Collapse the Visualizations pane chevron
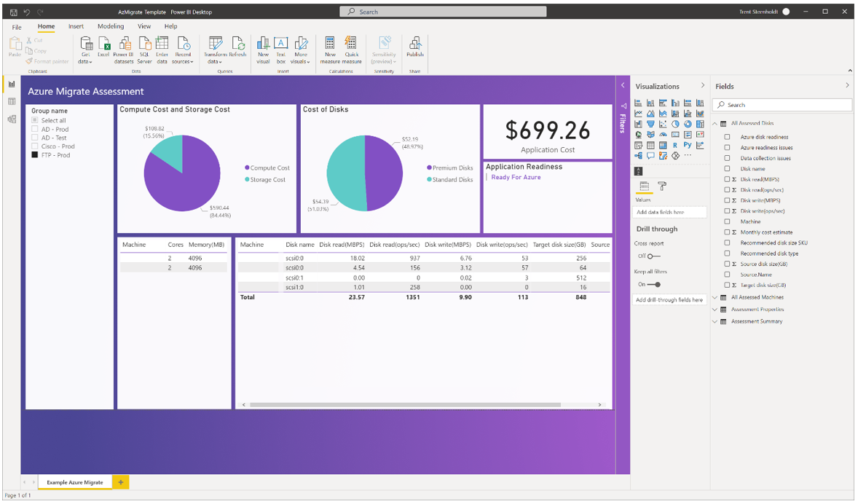 [x=703, y=85]
